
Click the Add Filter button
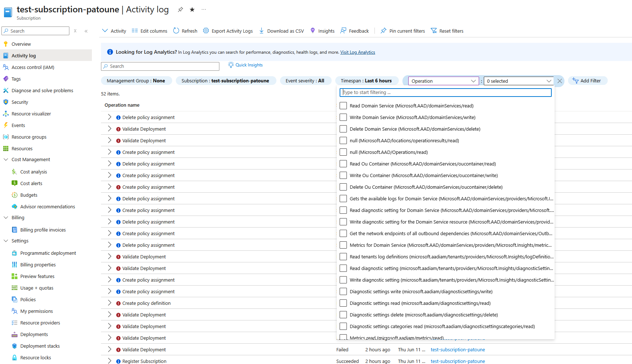tap(587, 81)
